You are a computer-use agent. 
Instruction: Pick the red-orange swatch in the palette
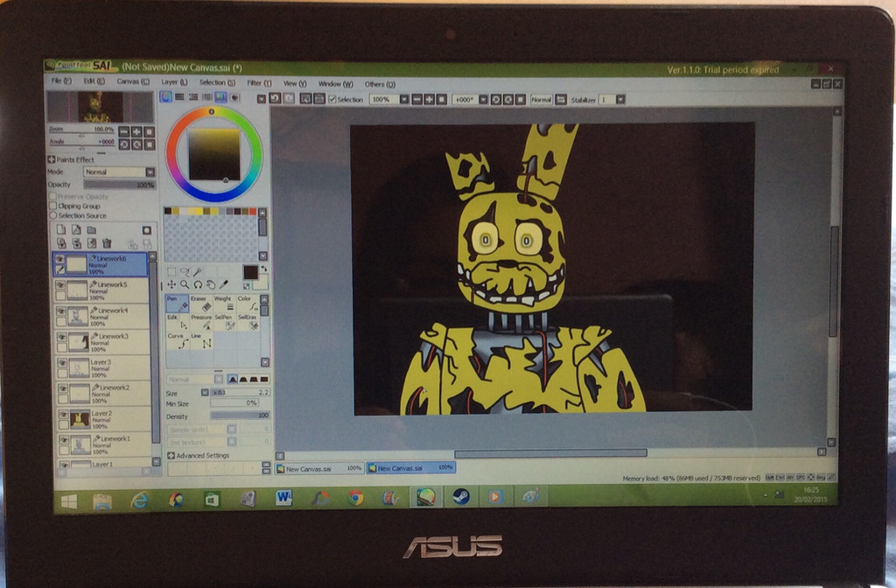[253, 212]
